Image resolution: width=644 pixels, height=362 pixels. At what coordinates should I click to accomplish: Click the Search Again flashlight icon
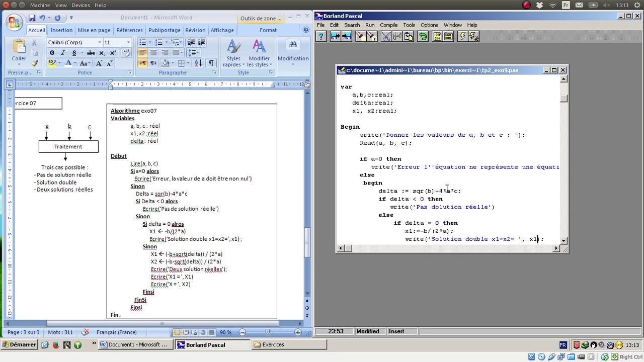[x=372, y=36]
